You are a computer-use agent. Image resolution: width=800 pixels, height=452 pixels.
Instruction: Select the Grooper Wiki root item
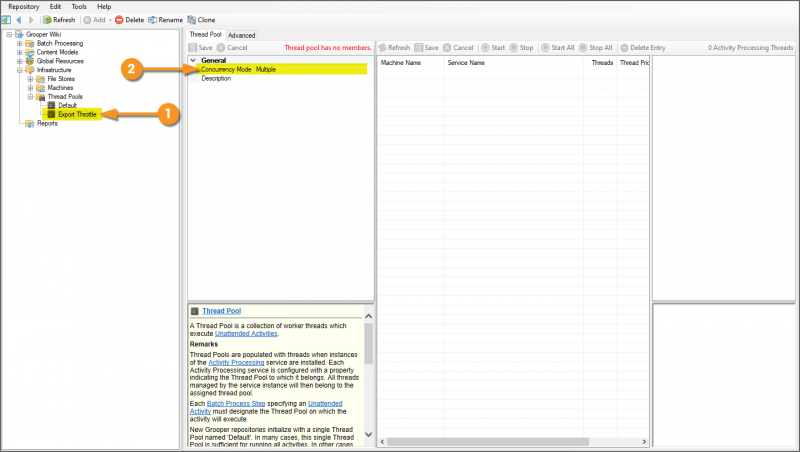click(x=43, y=34)
